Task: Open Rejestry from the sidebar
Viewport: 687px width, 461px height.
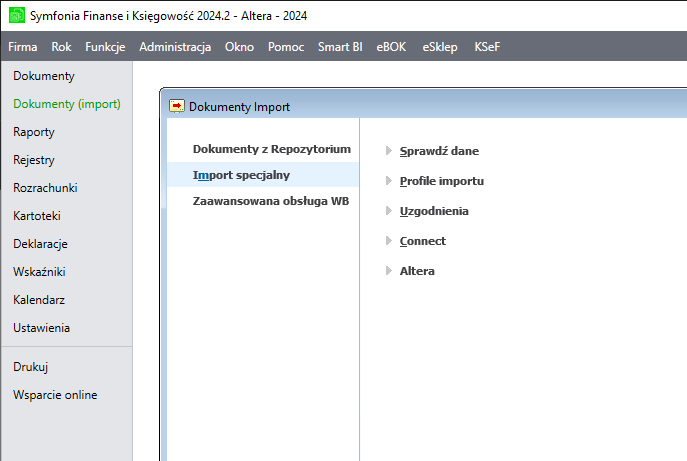Action: point(34,160)
